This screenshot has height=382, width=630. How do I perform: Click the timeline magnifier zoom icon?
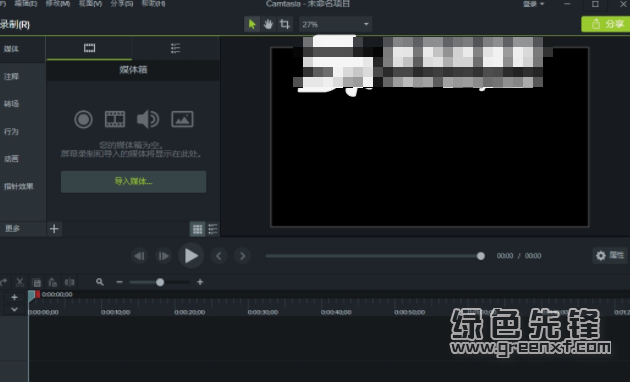100,282
